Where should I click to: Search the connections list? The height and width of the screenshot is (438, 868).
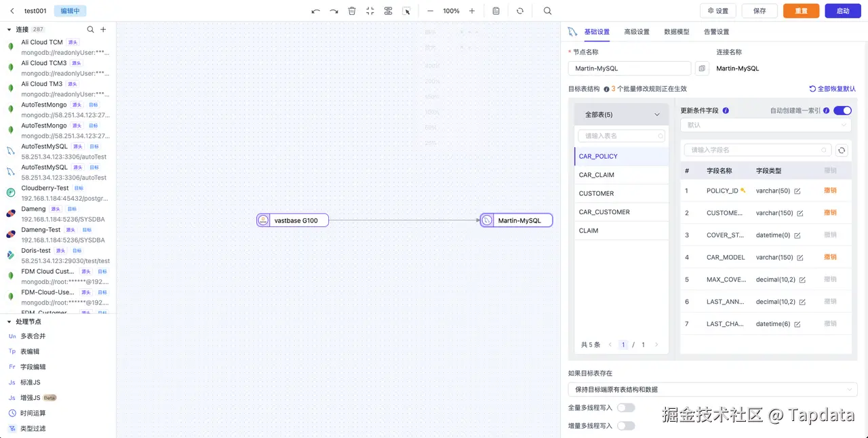(x=91, y=29)
